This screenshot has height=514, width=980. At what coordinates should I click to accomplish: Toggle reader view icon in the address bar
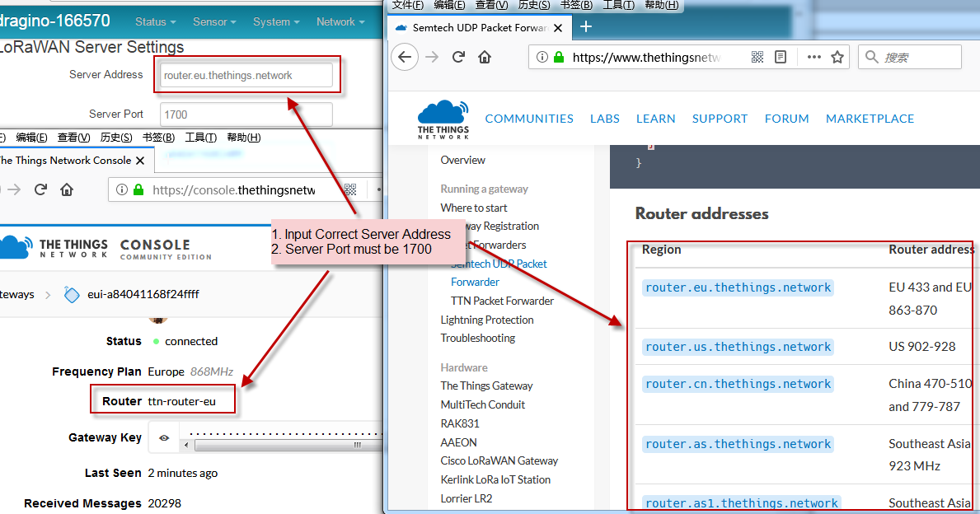pos(780,57)
